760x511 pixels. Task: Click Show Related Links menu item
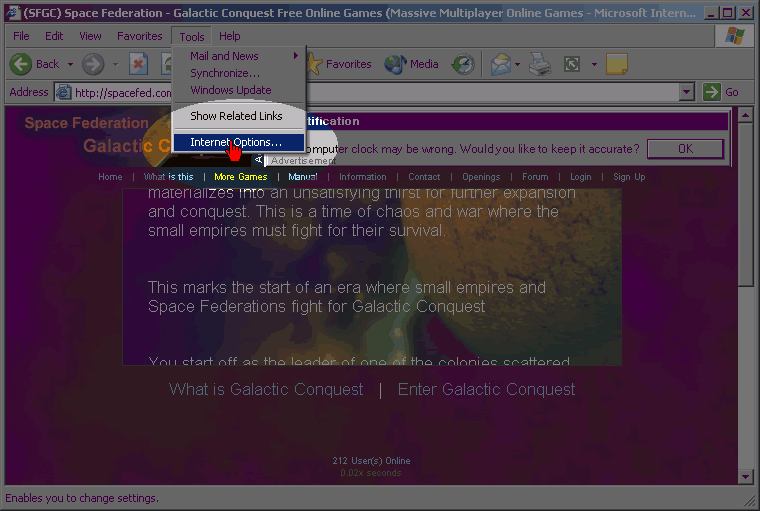236,116
